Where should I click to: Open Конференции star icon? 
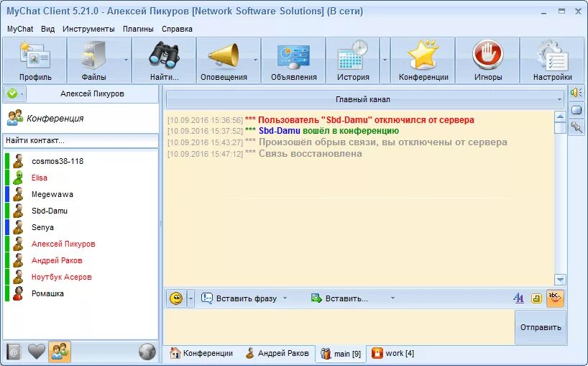(x=423, y=55)
